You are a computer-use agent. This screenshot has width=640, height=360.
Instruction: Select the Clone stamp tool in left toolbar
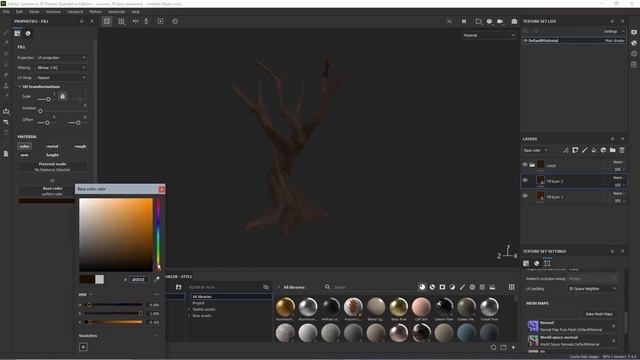click(x=6, y=86)
